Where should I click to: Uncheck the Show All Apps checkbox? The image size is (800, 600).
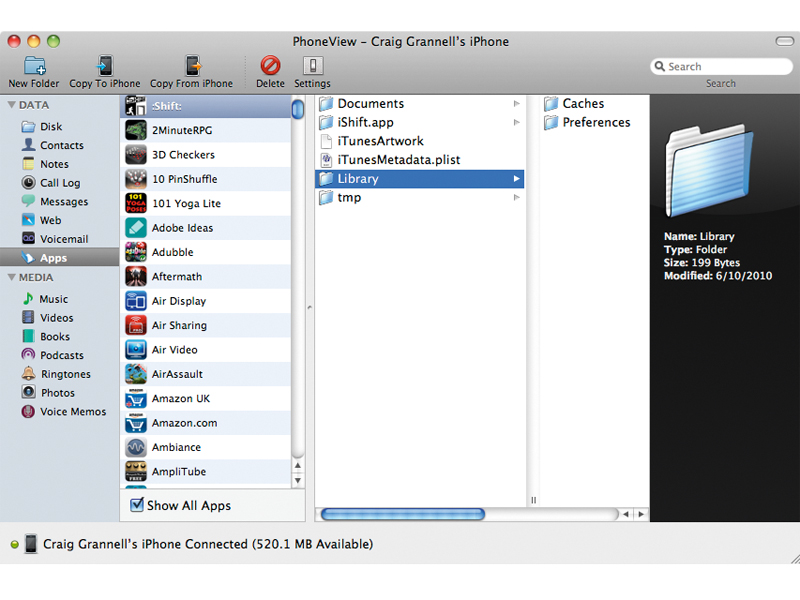click(x=137, y=505)
